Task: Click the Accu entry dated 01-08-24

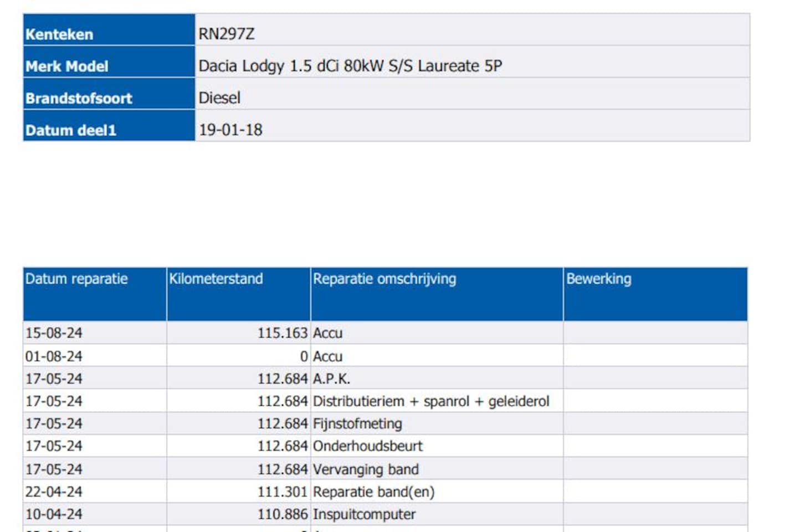Action: tap(327, 356)
